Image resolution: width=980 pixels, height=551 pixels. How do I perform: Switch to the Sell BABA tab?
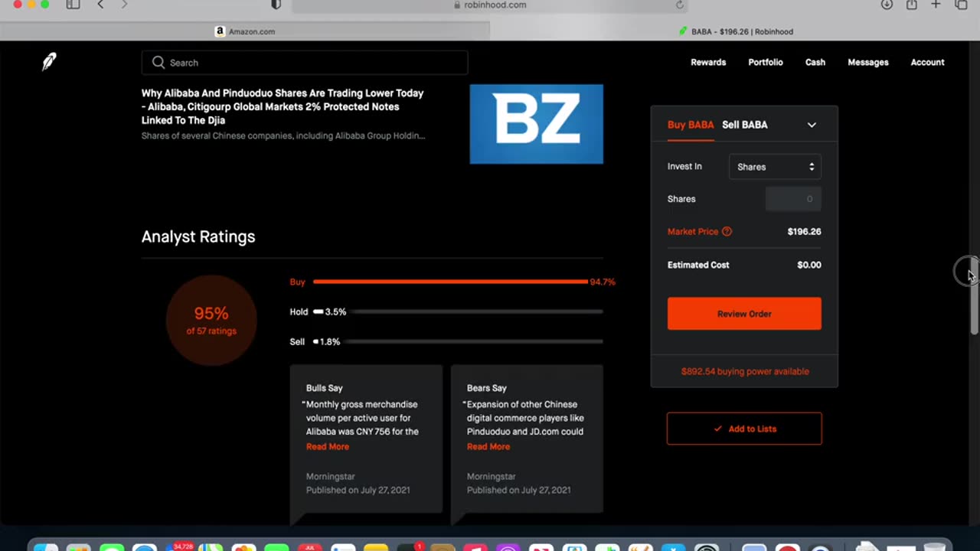(x=744, y=125)
